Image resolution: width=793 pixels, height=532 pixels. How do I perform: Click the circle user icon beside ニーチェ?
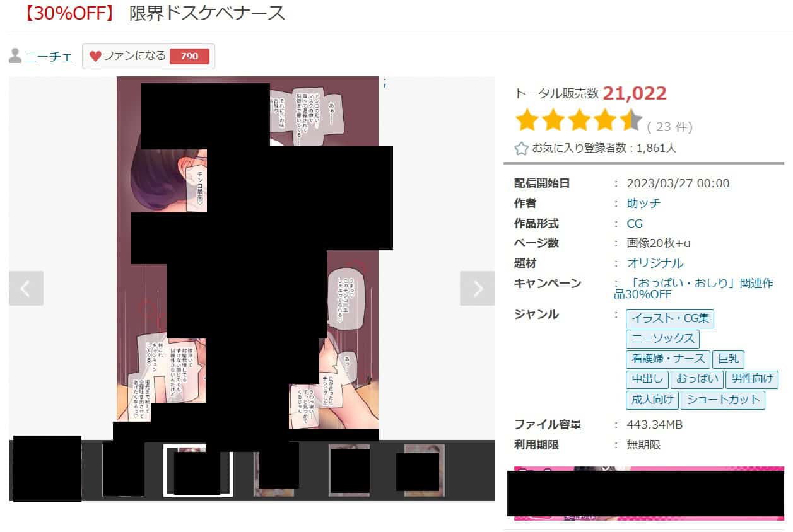coord(15,56)
